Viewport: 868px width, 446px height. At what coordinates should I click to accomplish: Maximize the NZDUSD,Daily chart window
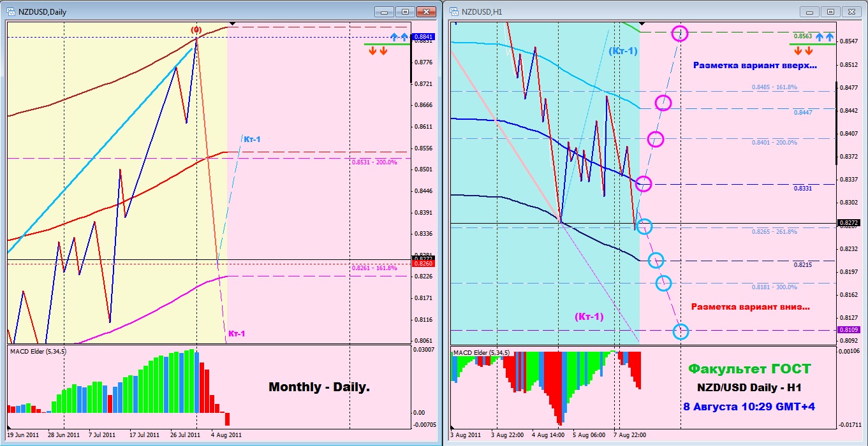coord(404,11)
